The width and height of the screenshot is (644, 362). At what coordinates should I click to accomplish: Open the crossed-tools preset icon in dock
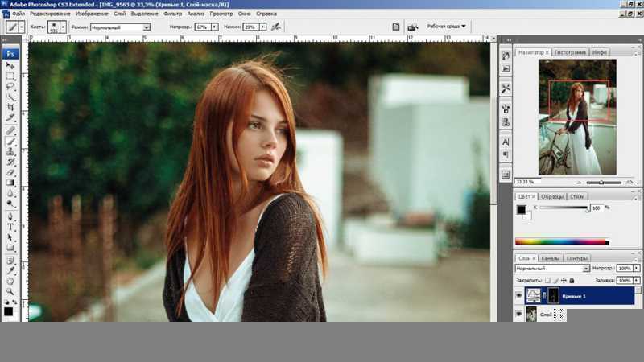(506, 88)
